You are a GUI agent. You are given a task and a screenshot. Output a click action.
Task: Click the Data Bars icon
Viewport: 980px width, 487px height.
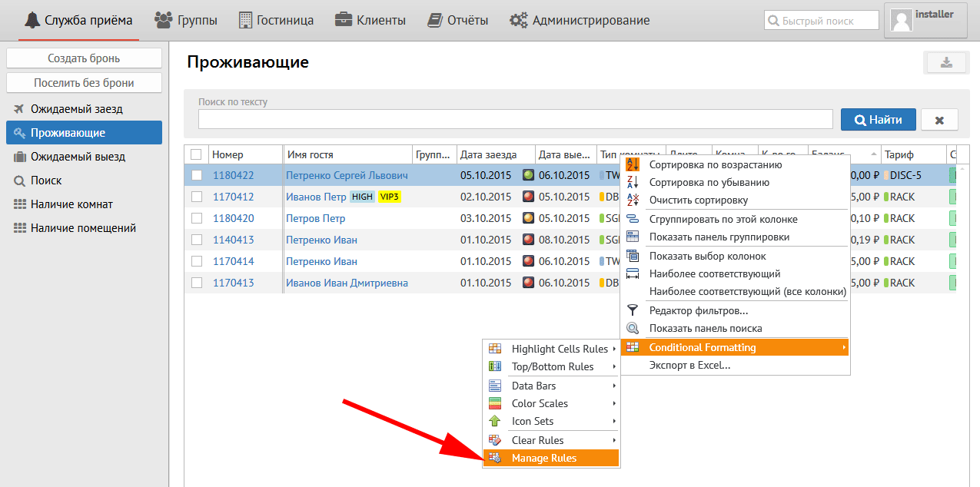pyautogui.click(x=496, y=386)
